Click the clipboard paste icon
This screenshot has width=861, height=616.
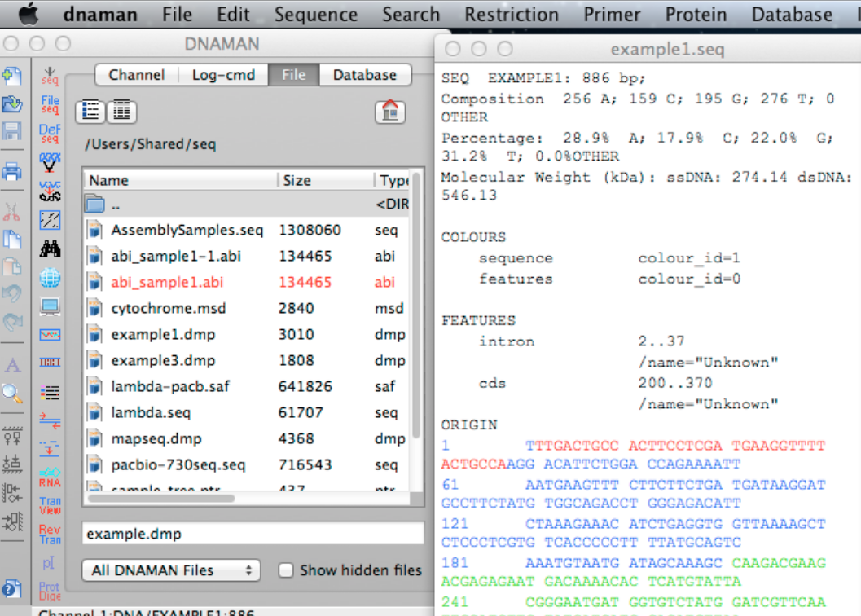coord(11,266)
